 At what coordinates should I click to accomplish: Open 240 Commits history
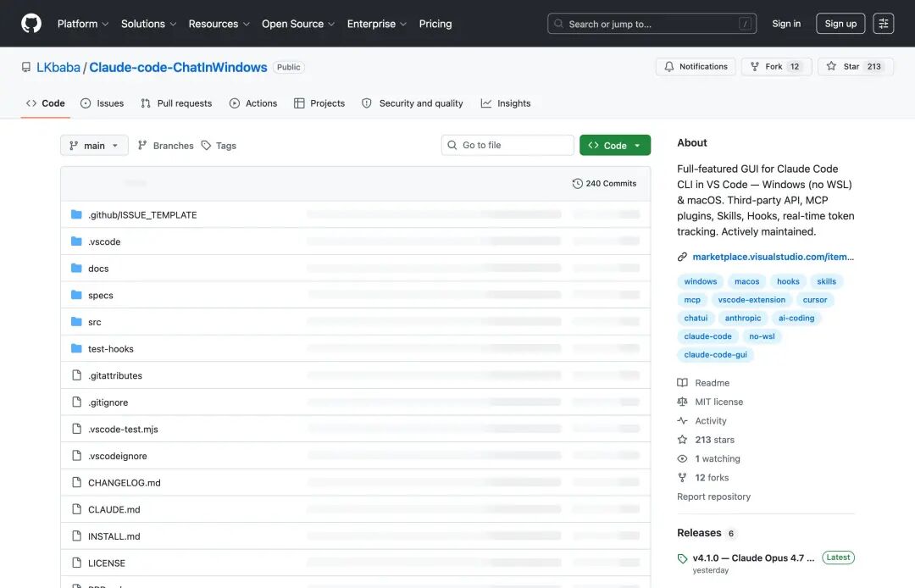pos(604,183)
